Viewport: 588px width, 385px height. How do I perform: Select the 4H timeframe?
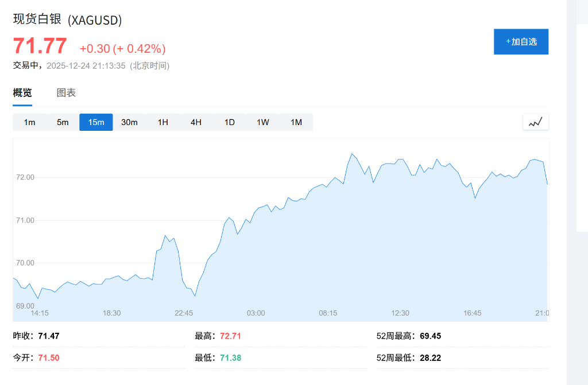[195, 122]
